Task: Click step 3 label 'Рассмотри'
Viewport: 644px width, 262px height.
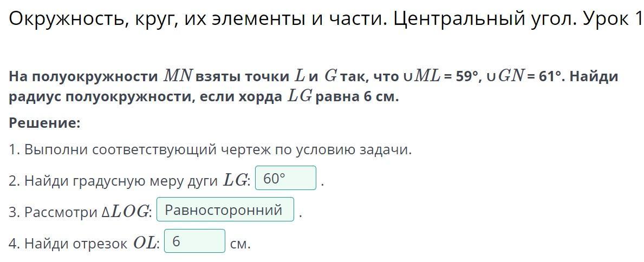Action: point(60,212)
